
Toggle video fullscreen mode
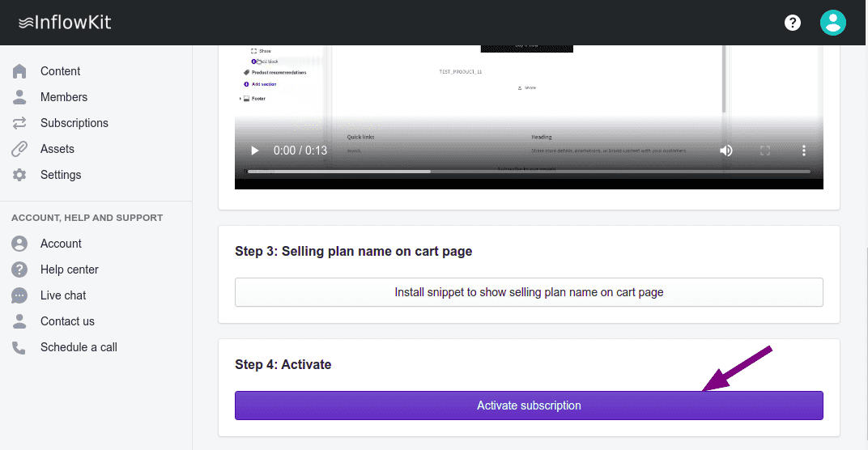765,151
